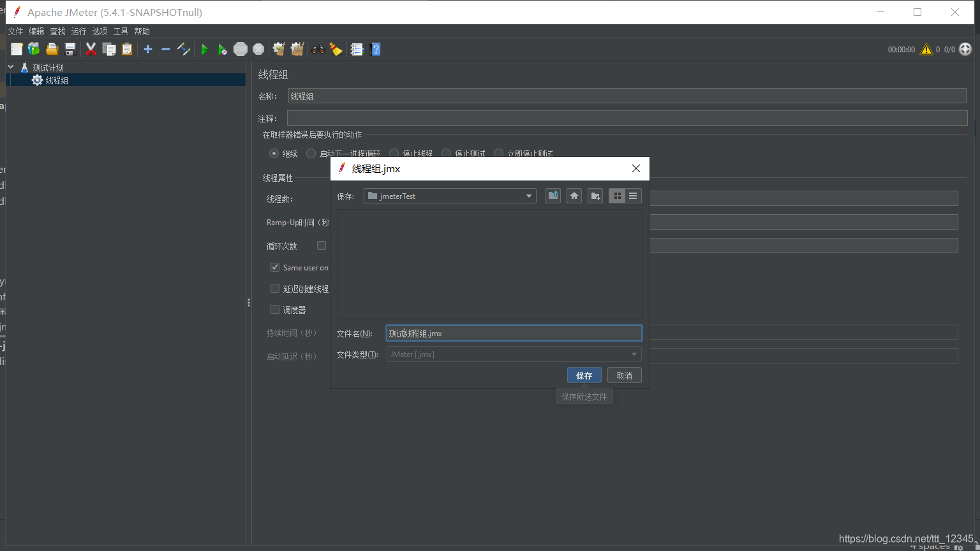The image size is (980, 551).
Task: Open the 运行 menu
Action: point(78,31)
